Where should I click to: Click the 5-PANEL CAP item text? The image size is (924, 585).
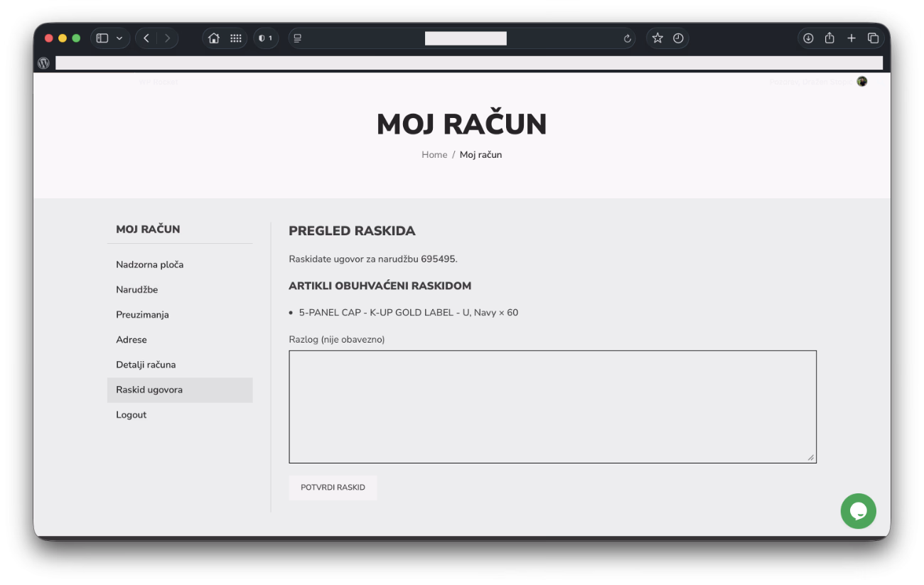pyautogui.click(x=409, y=313)
